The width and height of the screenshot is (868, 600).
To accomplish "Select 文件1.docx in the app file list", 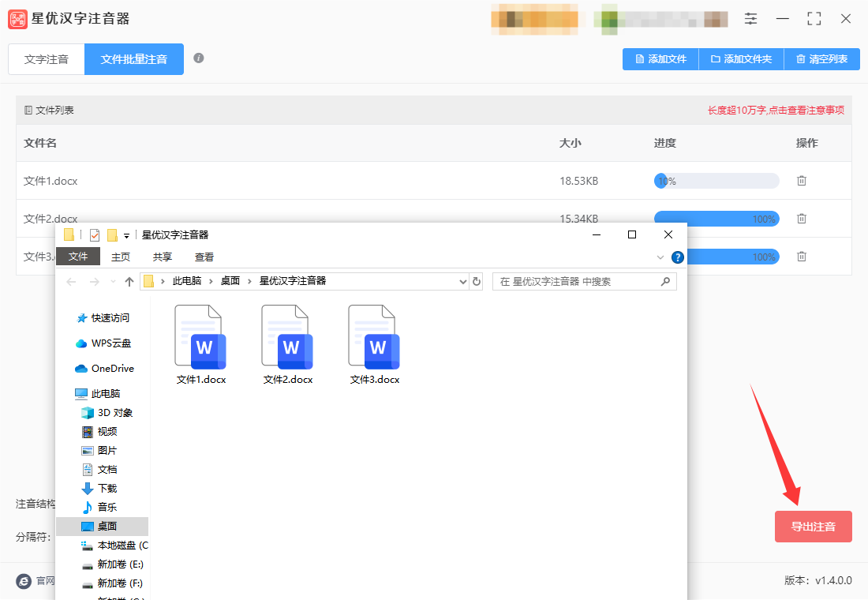I will pos(51,181).
